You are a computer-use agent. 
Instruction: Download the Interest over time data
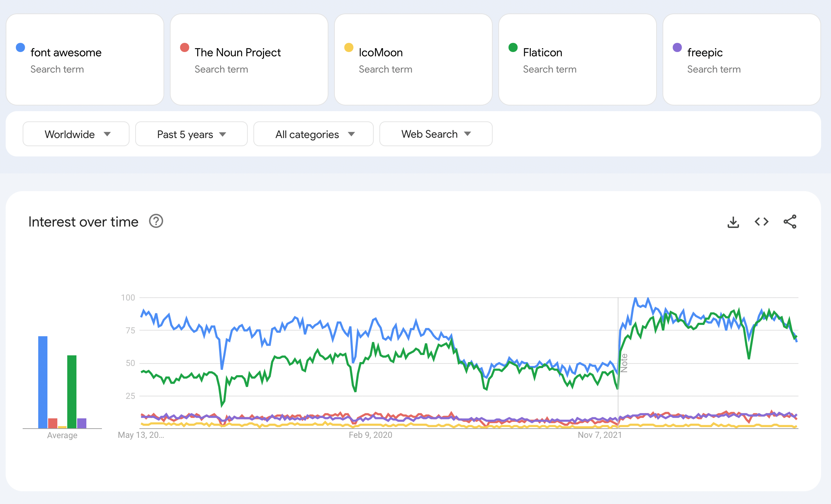tap(733, 222)
